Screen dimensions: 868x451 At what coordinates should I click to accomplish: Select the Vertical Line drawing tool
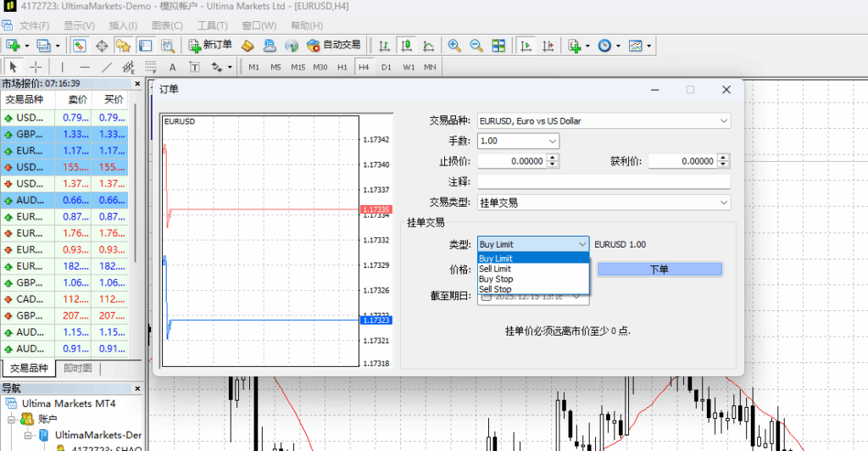(x=62, y=67)
